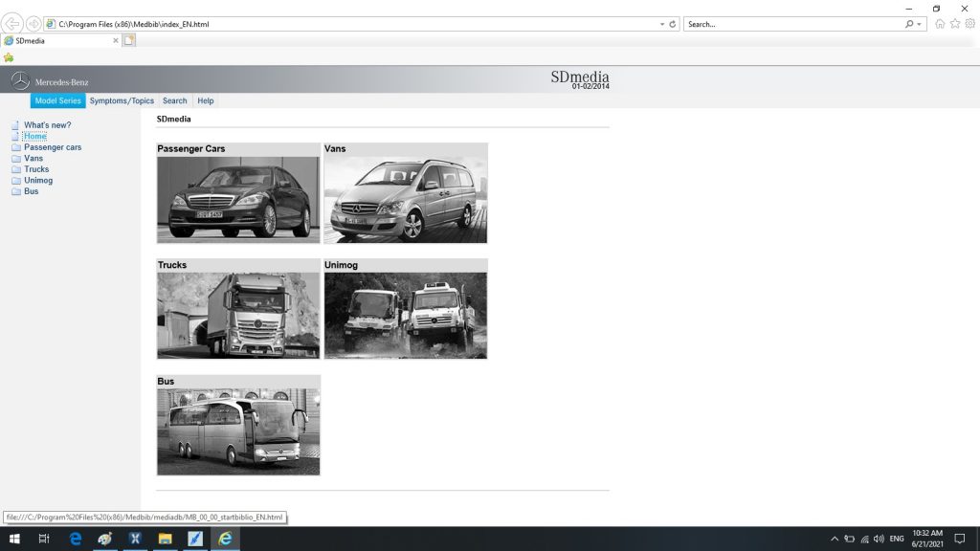Click the Mercedes-Benz star logo

click(x=20, y=81)
